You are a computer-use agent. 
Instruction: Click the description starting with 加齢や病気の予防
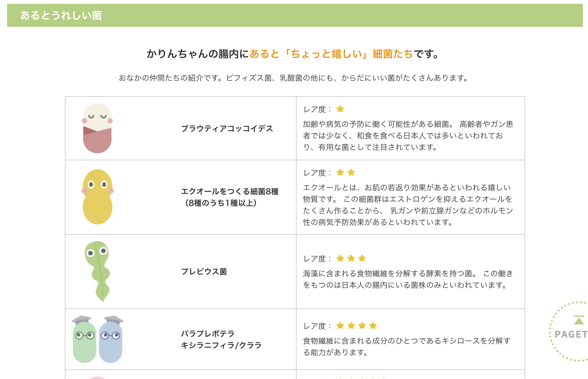(408, 136)
